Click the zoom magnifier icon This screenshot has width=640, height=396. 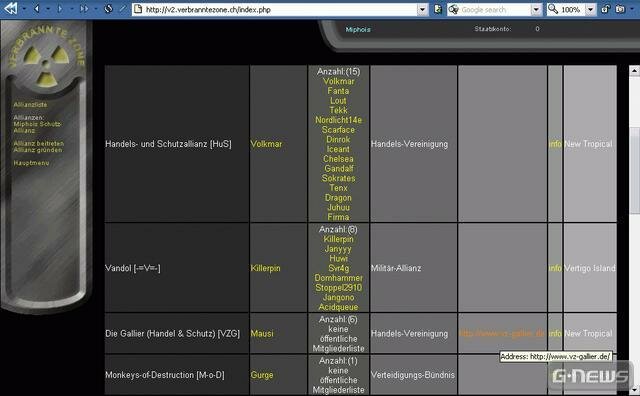tap(553, 9)
